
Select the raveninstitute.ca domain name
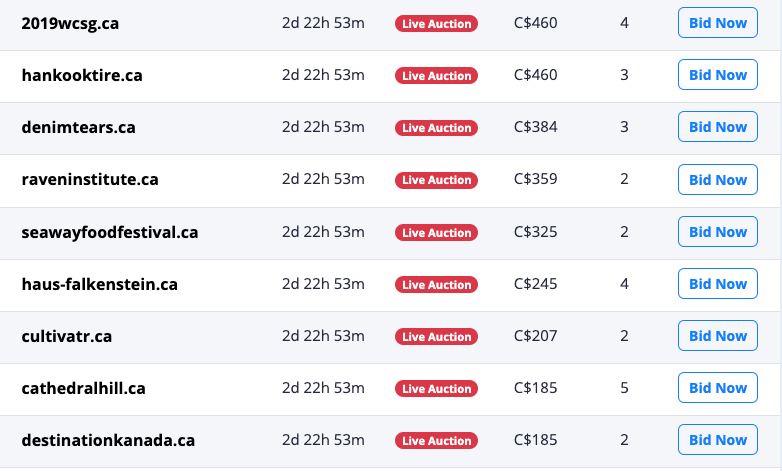pyautogui.click(x=90, y=179)
